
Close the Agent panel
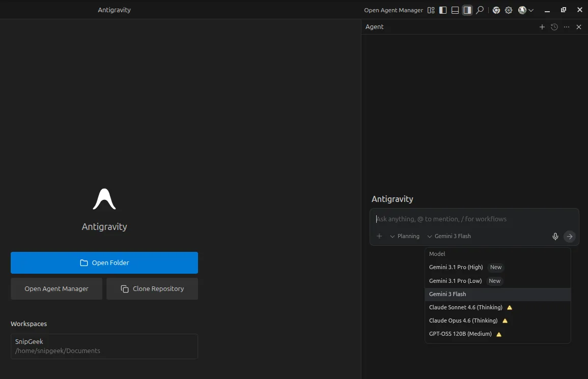(x=579, y=27)
